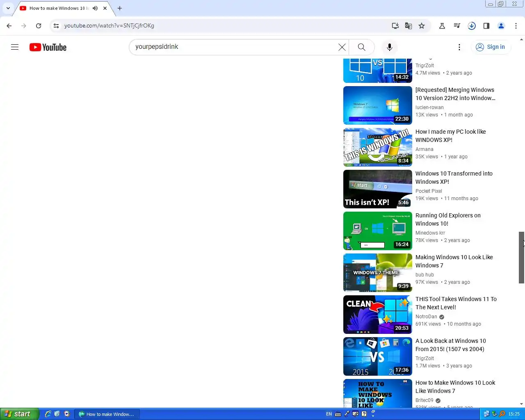Open Chrome profile avatar
This screenshot has height=420, width=525.
click(501, 25)
